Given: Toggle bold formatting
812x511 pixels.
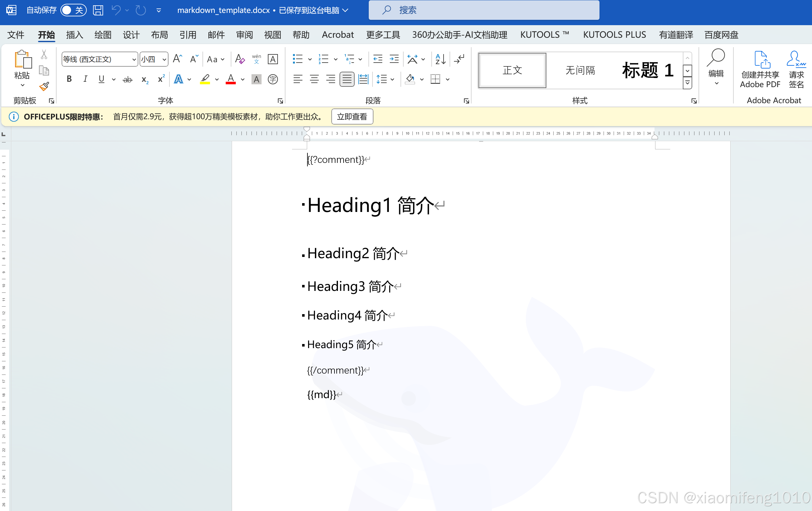Looking at the screenshot, I should click(69, 80).
